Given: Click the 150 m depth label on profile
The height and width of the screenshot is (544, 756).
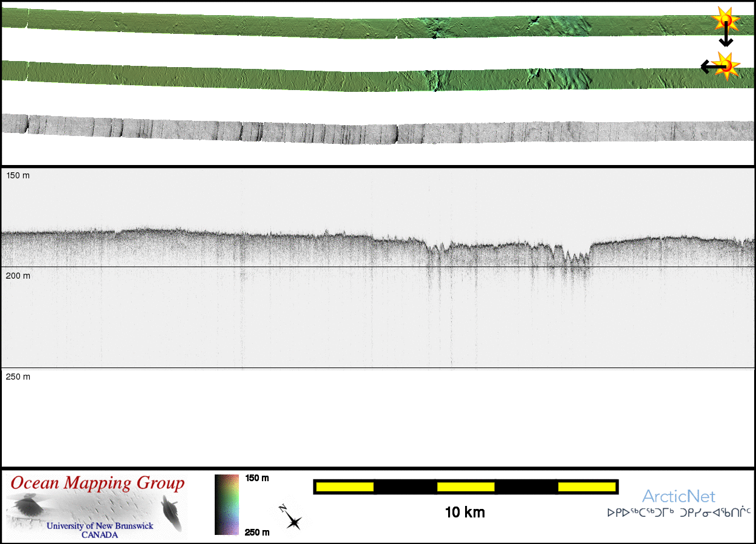Looking at the screenshot, I should click(18, 176).
